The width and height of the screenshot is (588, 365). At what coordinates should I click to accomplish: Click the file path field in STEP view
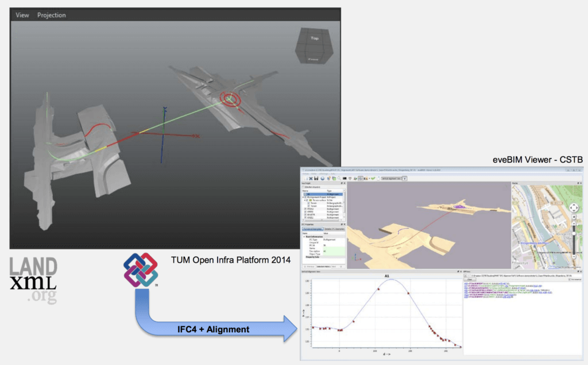(x=526, y=276)
